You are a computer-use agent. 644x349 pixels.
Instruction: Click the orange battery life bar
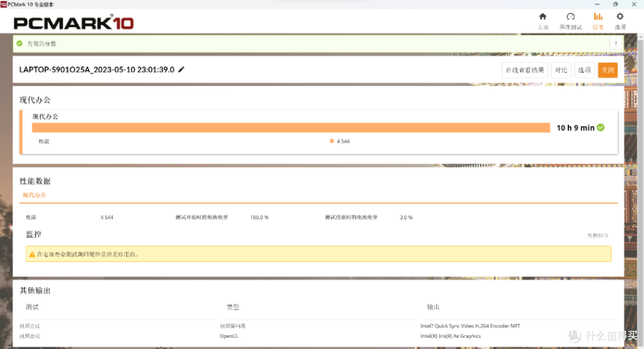(291, 128)
